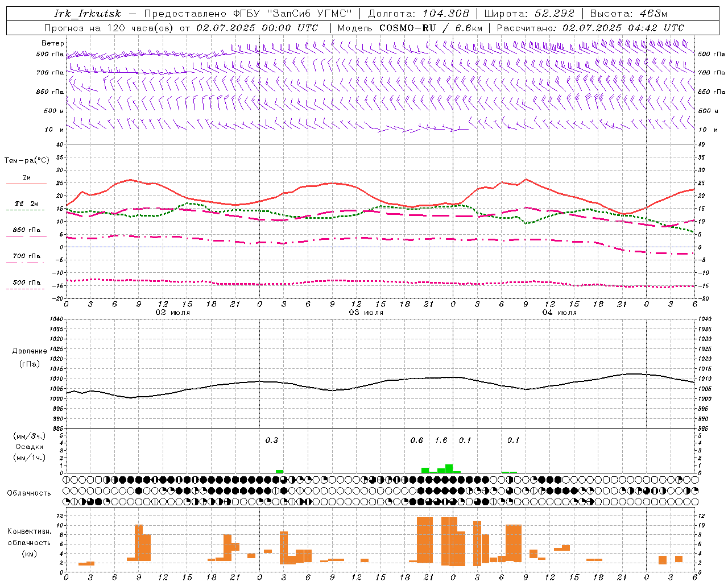Viewport: 728px width, 582px height.
Task: Select "Прогноз на 120 часа(ов)" header text
Action: click(110, 28)
